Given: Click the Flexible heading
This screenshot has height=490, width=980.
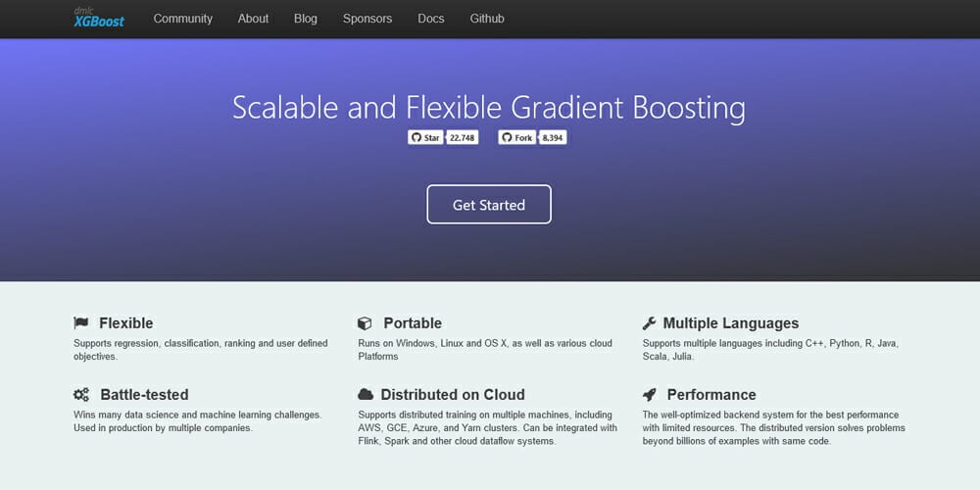Looking at the screenshot, I should (x=126, y=323).
